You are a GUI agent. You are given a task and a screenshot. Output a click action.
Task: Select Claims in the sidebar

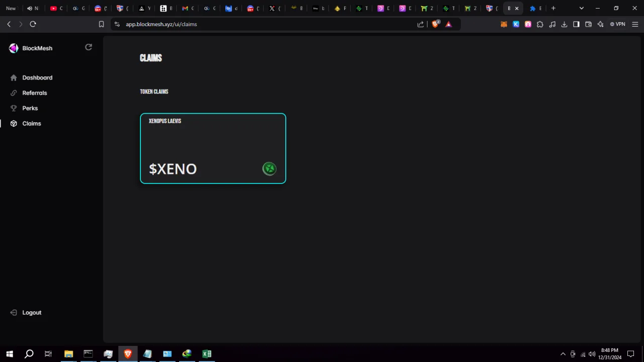click(32, 124)
